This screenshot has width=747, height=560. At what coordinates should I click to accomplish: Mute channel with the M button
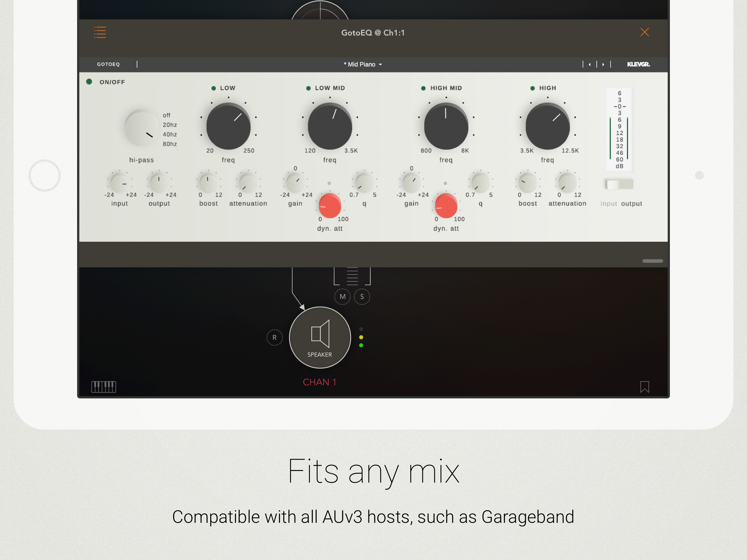click(342, 297)
